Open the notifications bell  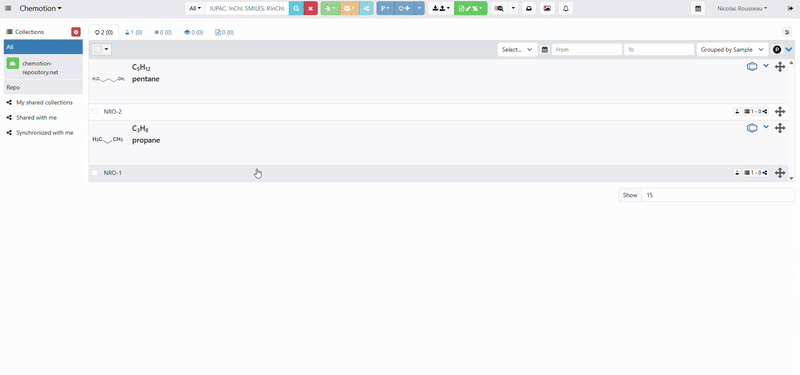pos(565,8)
